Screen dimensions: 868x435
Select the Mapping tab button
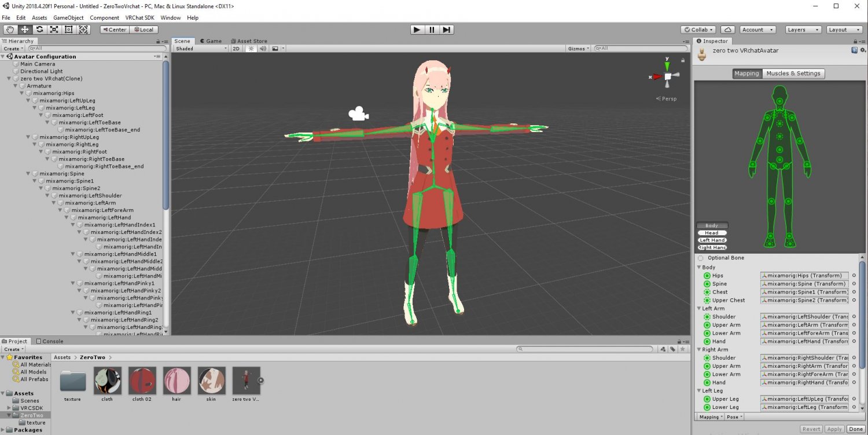coord(746,74)
